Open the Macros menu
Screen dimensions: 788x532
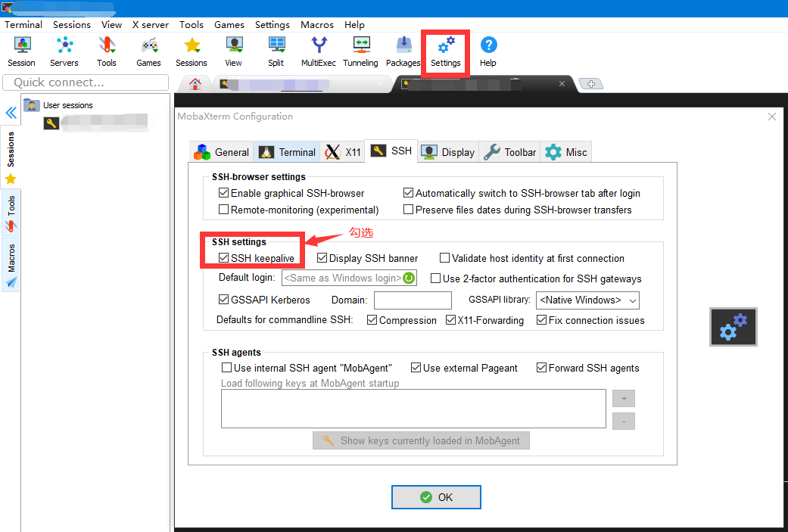[316, 24]
